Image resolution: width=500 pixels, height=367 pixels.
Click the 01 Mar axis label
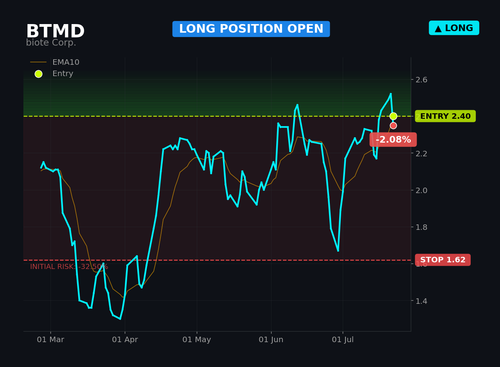pos(50,340)
